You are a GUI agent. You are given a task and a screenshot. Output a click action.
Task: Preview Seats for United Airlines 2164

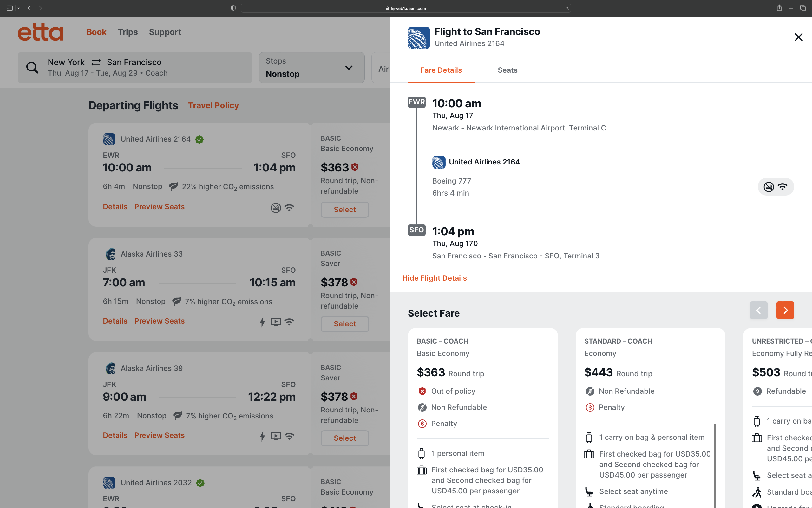[159, 207]
